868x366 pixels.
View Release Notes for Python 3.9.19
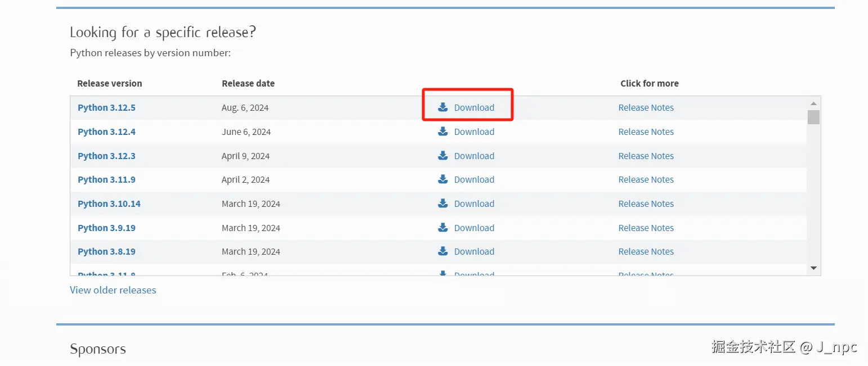point(646,228)
